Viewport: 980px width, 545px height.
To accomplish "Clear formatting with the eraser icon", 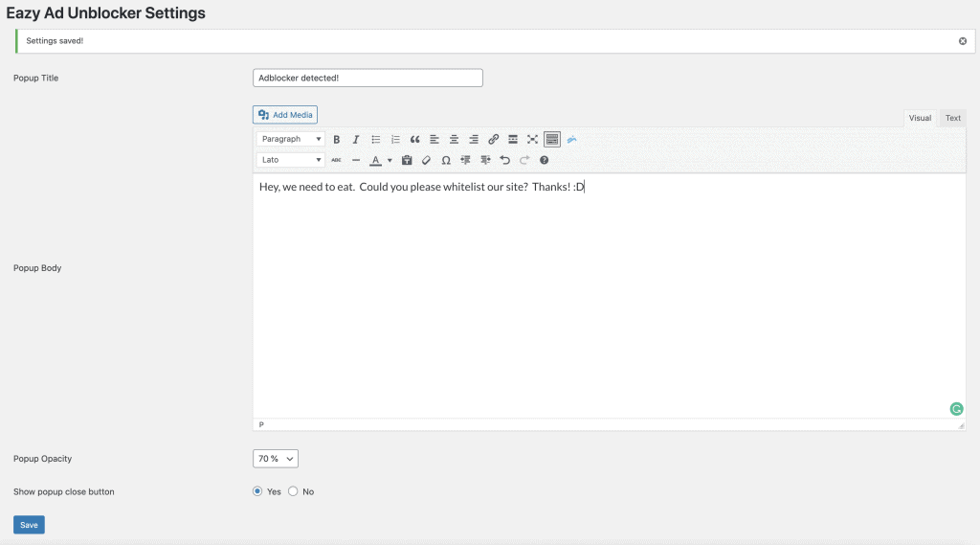I will [x=426, y=160].
